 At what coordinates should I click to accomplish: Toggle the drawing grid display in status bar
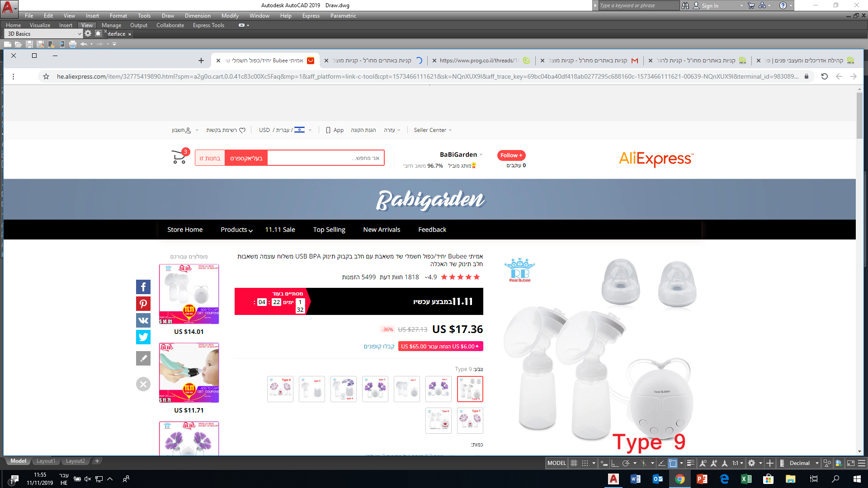coord(574,463)
